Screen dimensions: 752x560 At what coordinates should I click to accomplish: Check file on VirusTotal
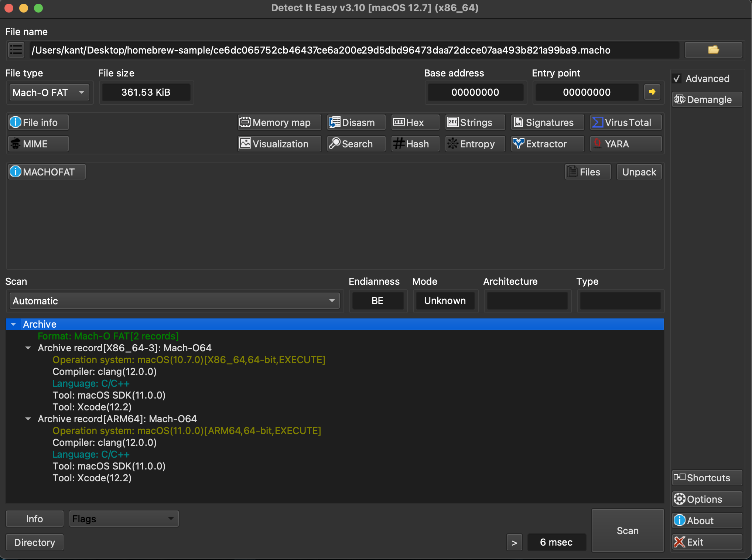(626, 122)
